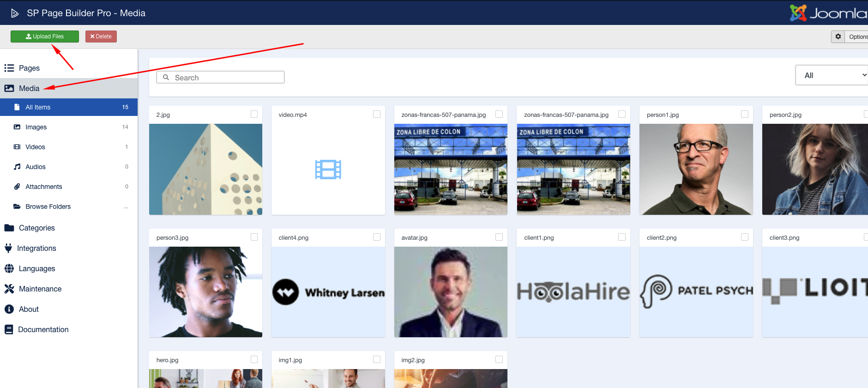The height and width of the screenshot is (388, 868).
Task: Select the client3.png logo thumbnail
Action: click(815, 292)
